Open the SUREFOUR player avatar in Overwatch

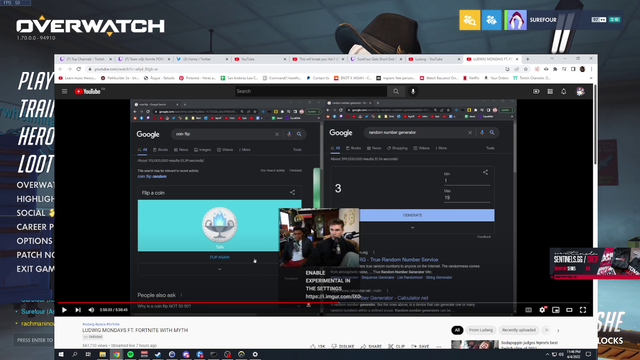coord(516,20)
